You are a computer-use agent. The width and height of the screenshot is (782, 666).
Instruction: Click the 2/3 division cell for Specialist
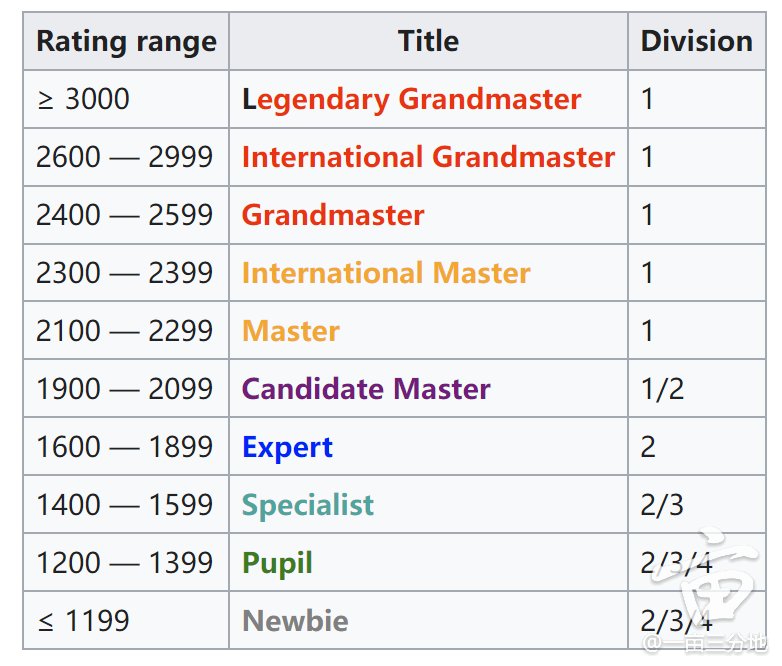[x=697, y=504]
